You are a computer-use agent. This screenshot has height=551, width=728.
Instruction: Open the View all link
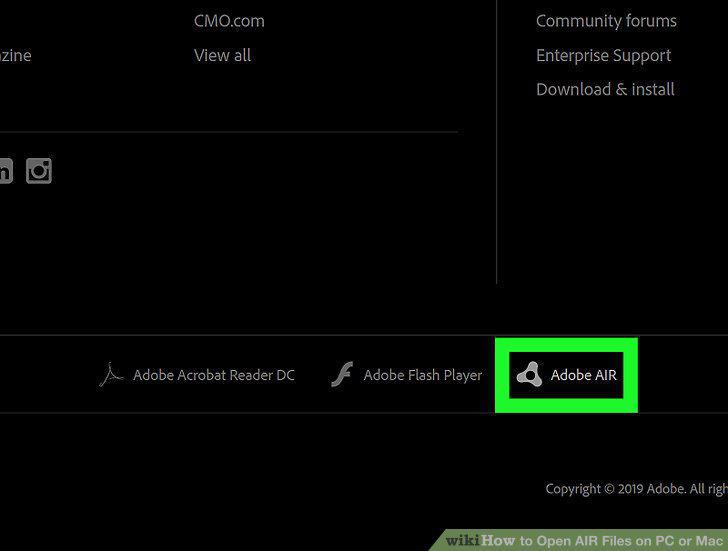click(x=222, y=55)
